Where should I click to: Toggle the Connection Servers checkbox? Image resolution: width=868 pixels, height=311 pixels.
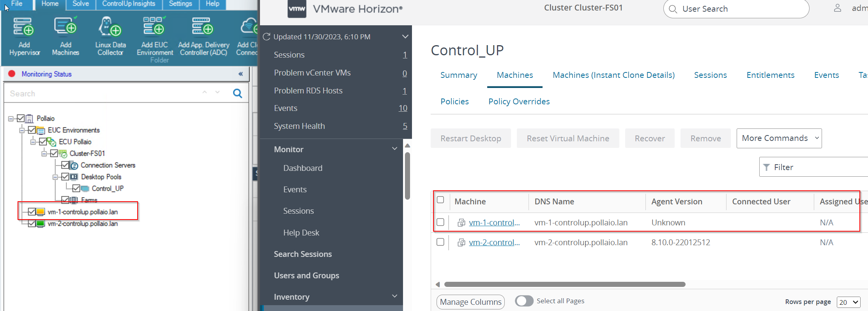point(65,165)
